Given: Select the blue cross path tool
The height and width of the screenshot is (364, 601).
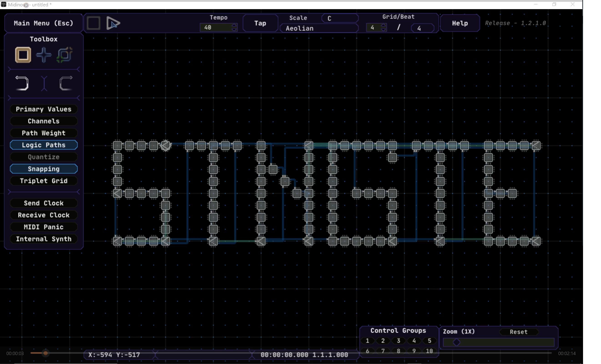Looking at the screenshot, I should coord(44,55).
